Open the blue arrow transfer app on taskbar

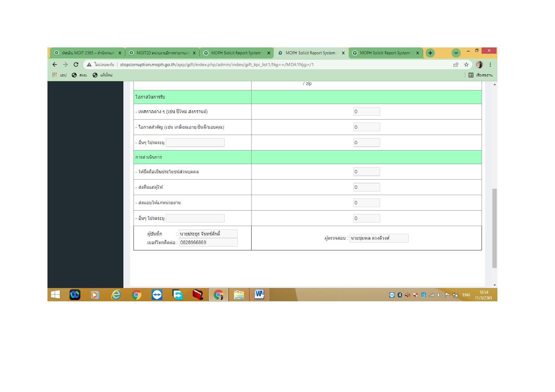tap(178, 295)
